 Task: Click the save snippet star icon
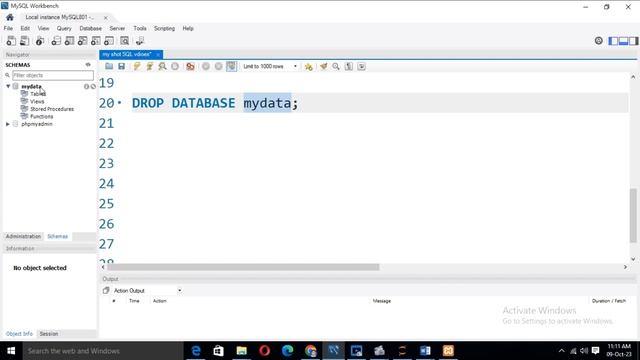tap(309, 67)
